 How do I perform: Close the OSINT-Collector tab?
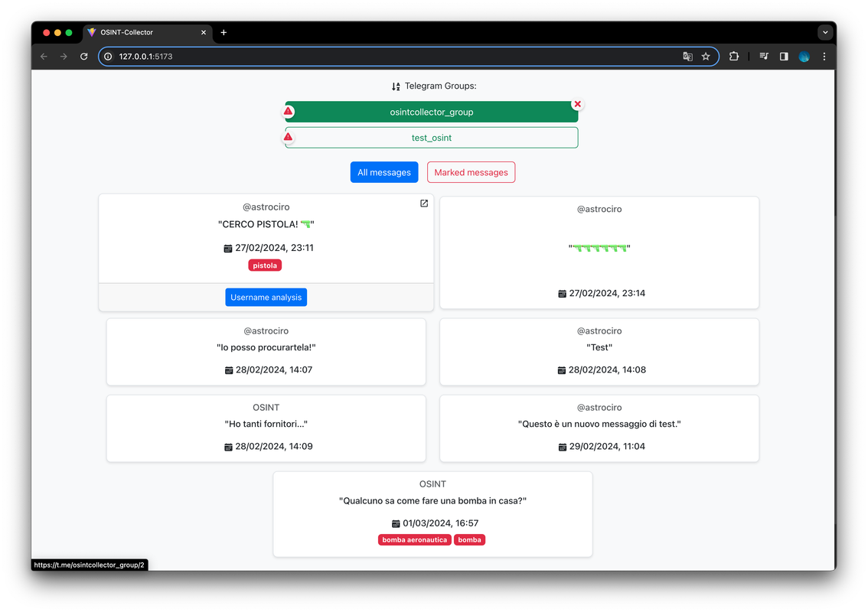[203, 33]
